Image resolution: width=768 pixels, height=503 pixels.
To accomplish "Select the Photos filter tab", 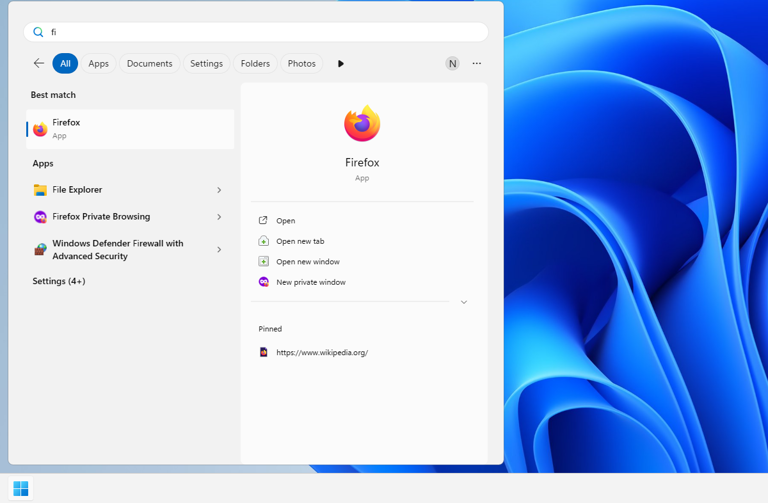I will tap(302, 63).
